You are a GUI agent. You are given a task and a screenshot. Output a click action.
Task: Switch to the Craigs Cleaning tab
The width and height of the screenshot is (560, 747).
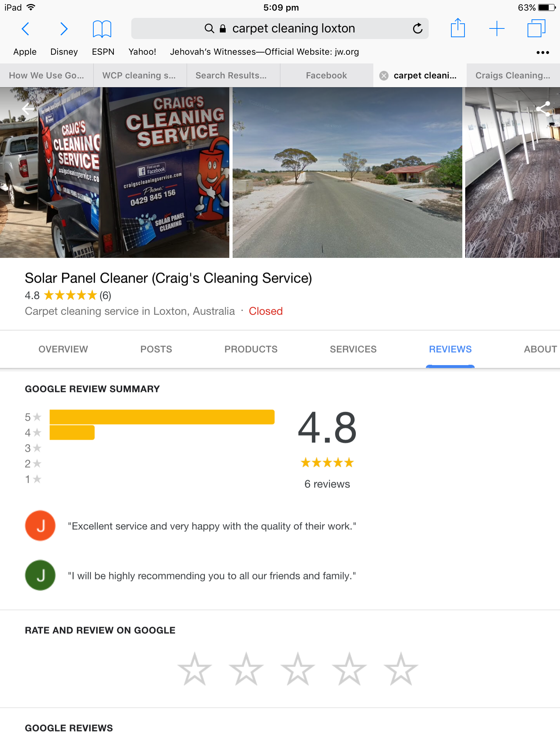point(513,76)
